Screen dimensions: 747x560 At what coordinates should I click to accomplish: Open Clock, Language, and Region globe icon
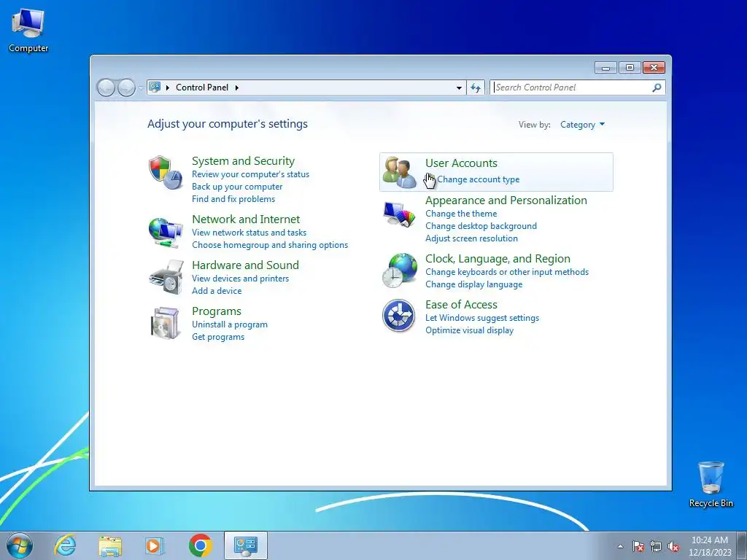coord(399,271)
